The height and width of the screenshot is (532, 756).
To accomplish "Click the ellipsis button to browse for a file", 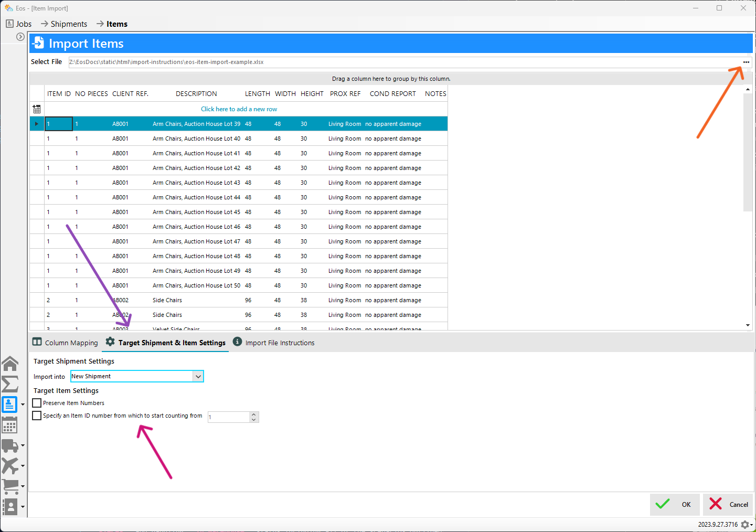I will click(x=747, y=62).
